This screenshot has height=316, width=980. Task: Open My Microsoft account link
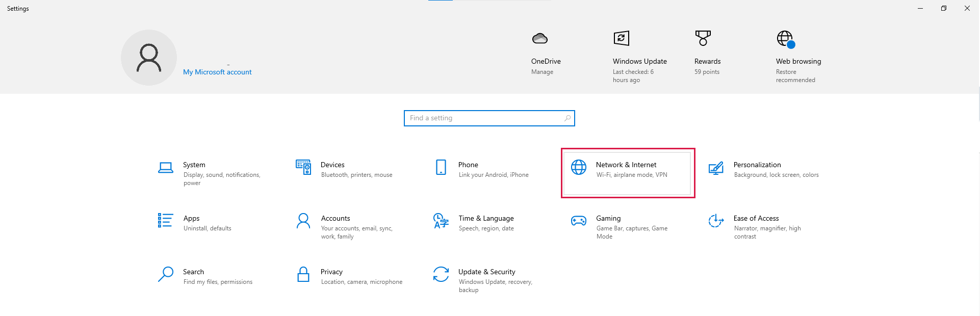pos(217,72)
